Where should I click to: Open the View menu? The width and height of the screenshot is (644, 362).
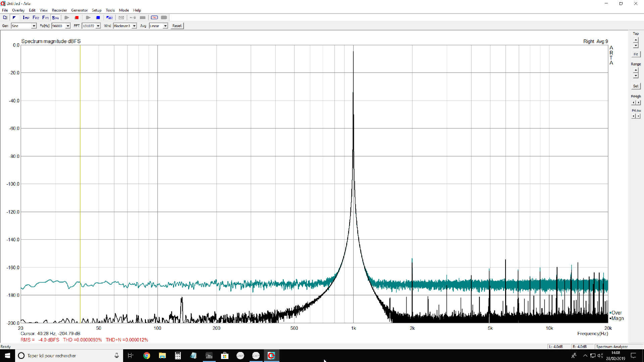point(44,10)
